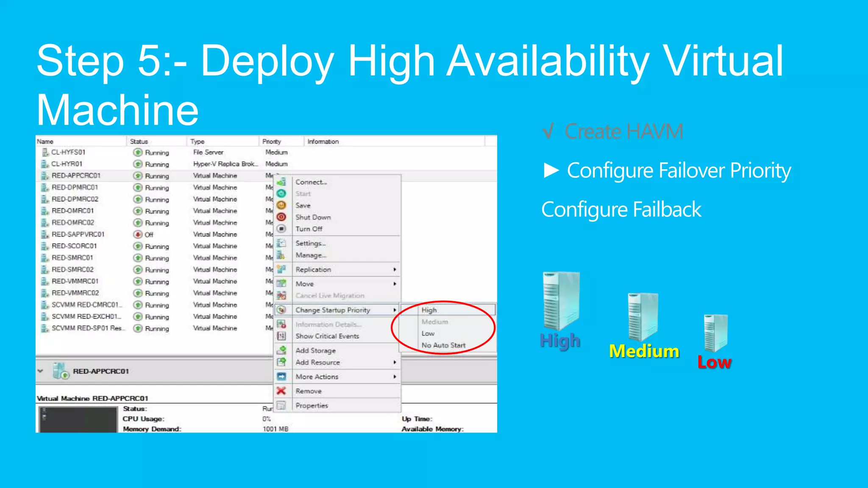Expand the Move submenu arrow
The image size is (868, 488).
point(395,284)
